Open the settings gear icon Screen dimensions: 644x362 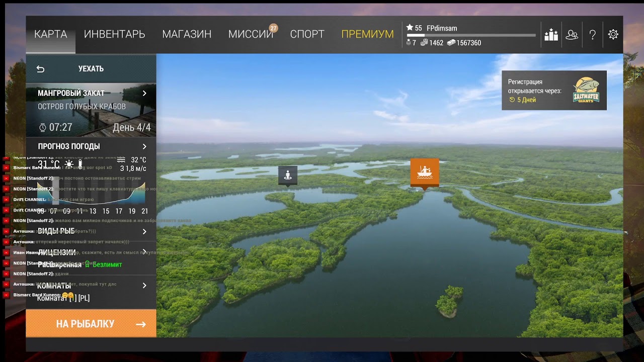point(613,35)
